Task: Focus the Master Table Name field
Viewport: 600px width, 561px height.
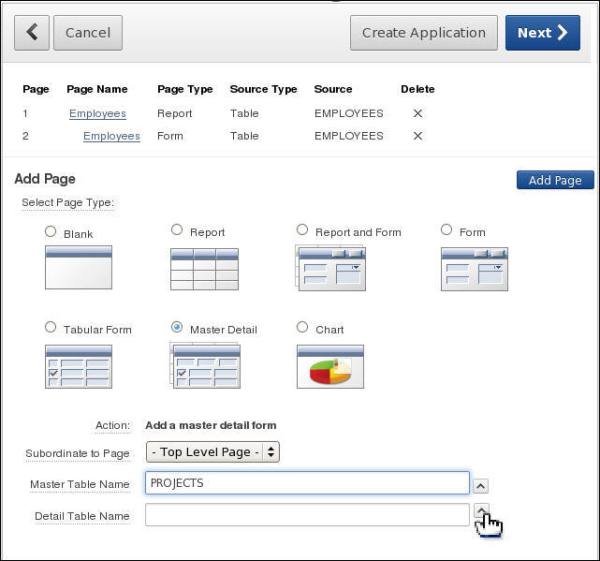Action: (307, 483)
